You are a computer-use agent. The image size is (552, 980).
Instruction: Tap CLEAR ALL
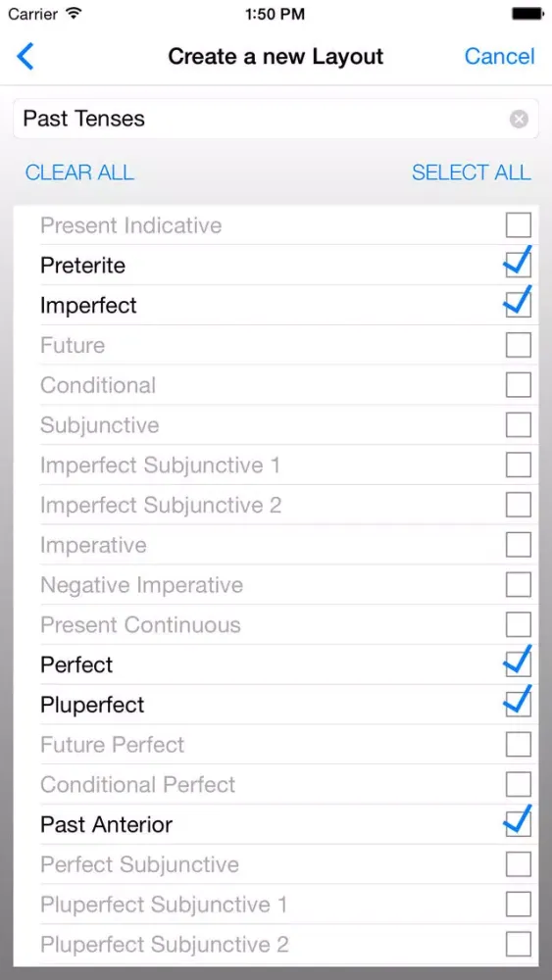coord(79,172)
